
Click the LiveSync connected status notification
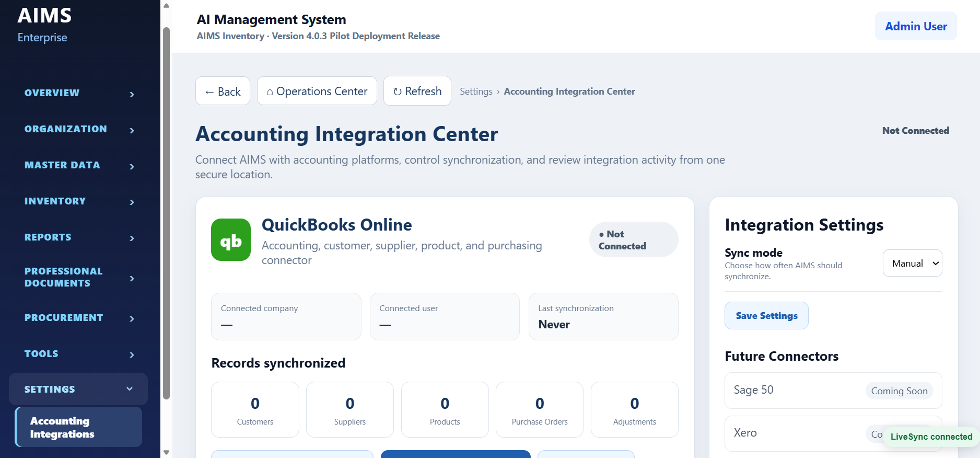[x=931, y=437]
